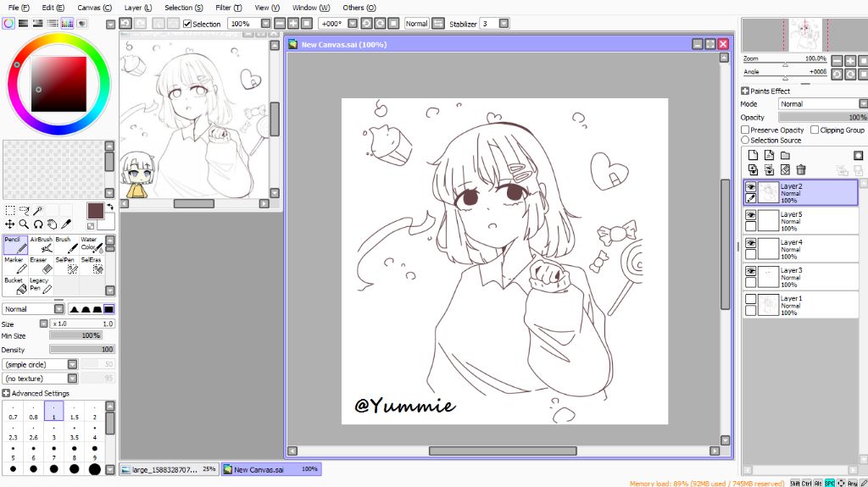Choose the Pencil tool
This screenshot has height=487, width=868.
tap(15, 245)
